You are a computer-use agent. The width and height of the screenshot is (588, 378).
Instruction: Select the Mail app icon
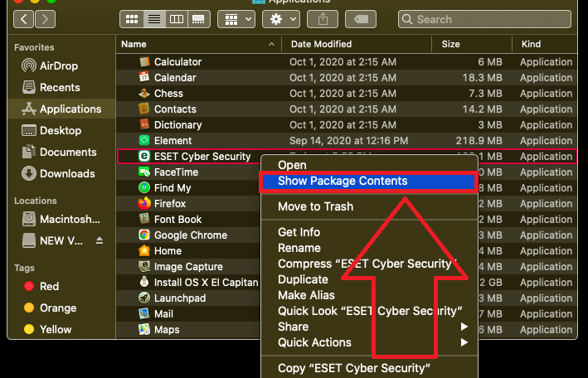(x=144, y=314)
